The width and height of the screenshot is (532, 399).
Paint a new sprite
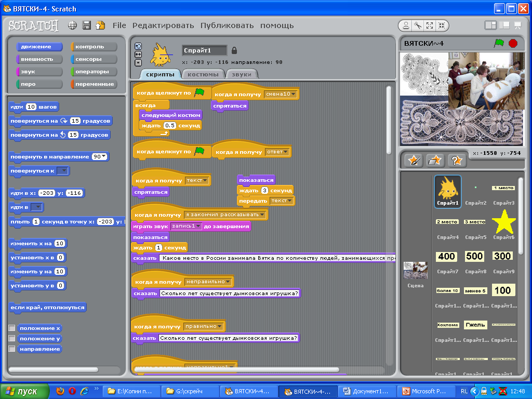pyautogui.click(x=414, y=160)
